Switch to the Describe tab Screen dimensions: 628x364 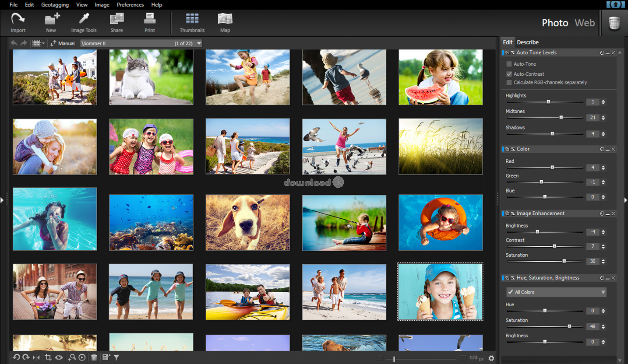(528, 42)
